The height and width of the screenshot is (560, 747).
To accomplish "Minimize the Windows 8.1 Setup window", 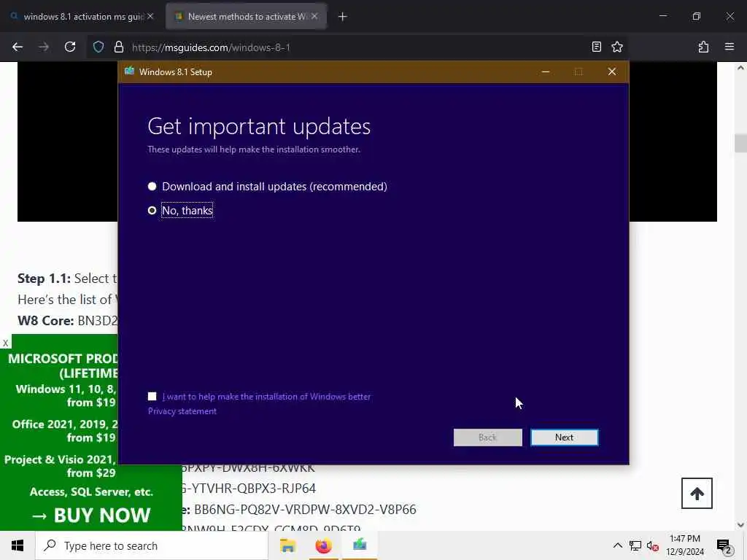I will [546, 71].
